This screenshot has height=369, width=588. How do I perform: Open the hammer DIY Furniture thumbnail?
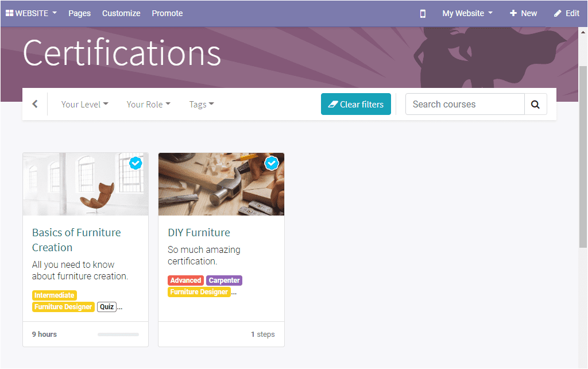coord(221,184)
